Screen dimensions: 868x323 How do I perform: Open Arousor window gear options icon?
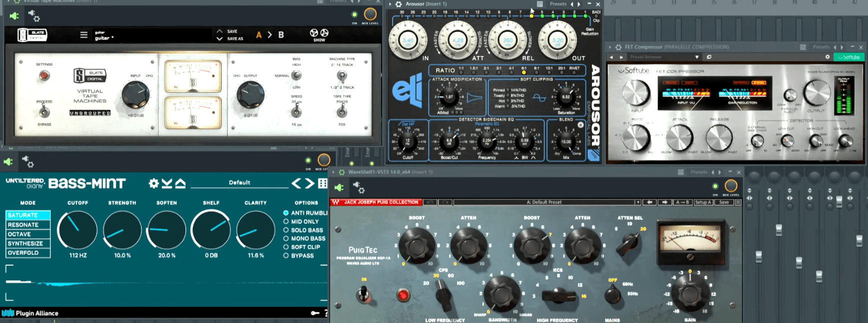[399, 4]
